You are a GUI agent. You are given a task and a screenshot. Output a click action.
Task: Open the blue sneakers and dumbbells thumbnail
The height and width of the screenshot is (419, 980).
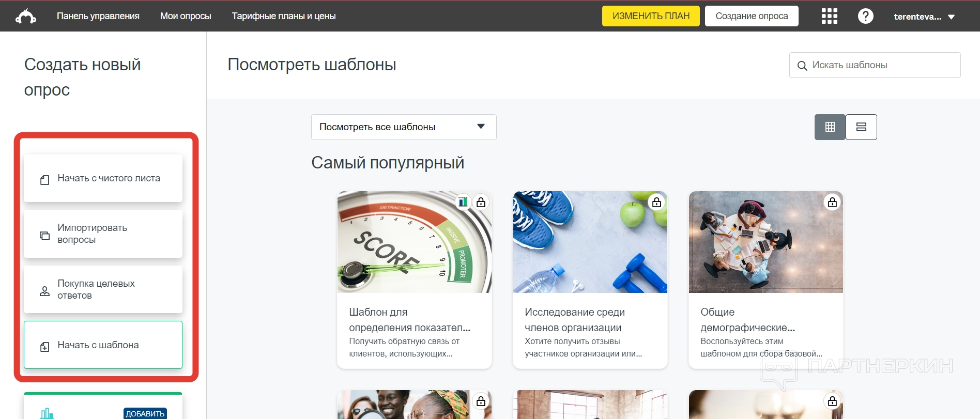click(590, 242)
